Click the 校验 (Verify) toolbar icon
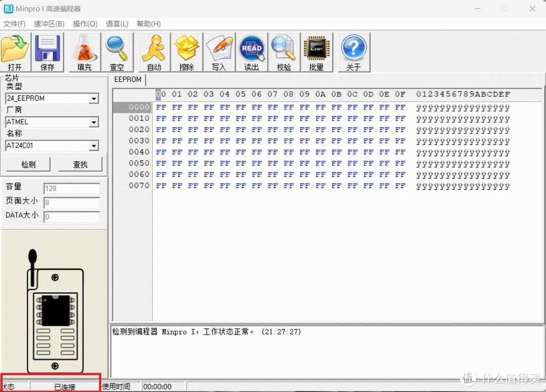546x392 pixels. [284, 53]
